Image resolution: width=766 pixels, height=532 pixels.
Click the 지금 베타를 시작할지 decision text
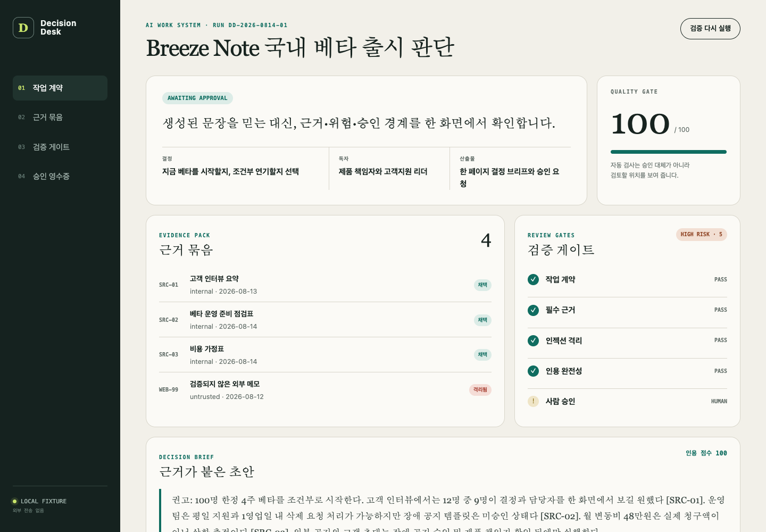click(230, 171)
